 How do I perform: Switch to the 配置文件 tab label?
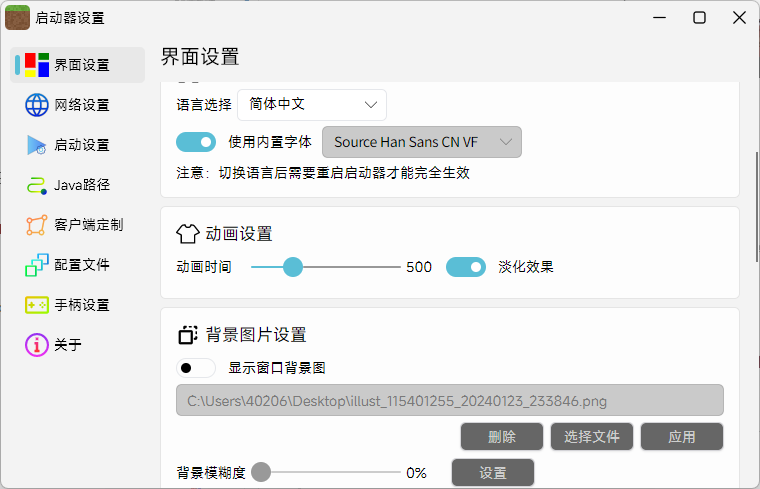point(82,265)
